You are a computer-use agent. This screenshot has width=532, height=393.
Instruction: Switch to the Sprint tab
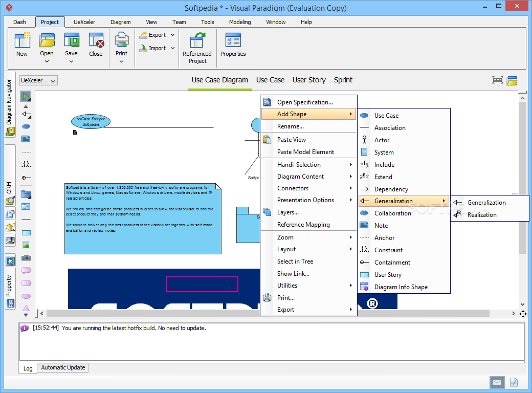click(x=343, y=80)
